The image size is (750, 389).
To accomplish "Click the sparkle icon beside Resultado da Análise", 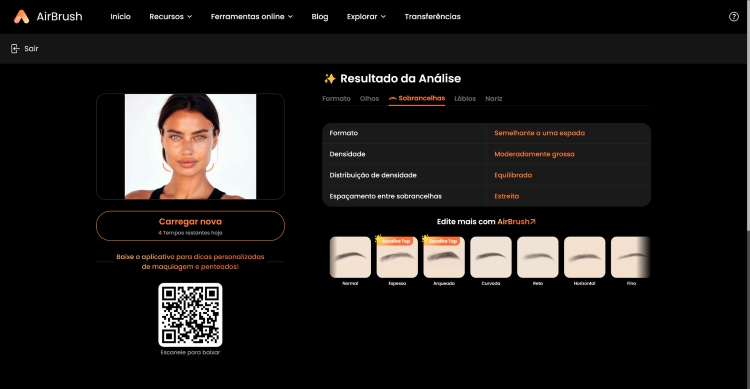I will (x=330, y=78).
